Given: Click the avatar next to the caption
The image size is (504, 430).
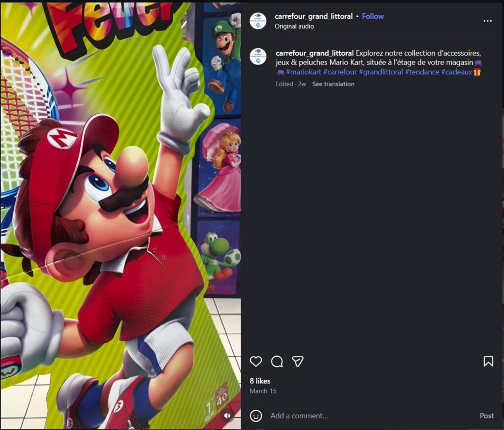Looking at the screenshot, I should pyautogui.click(x=258, y=57).
